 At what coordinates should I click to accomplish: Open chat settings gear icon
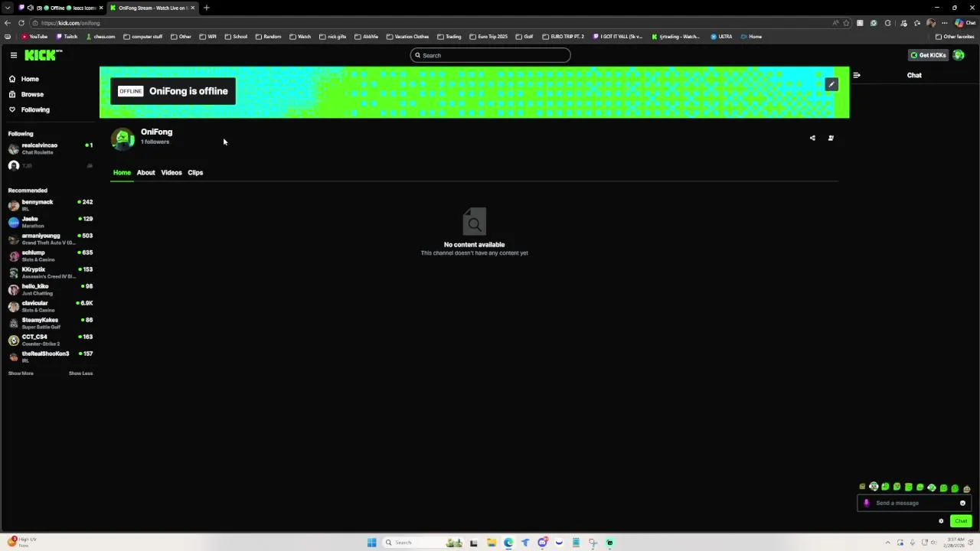pos(941,521)
